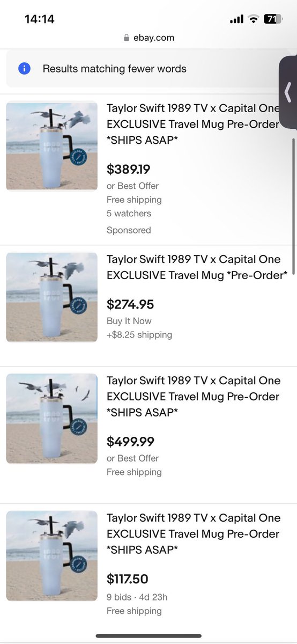This screenshot has height=644, width=297.
Task: Open the $274.95 travel mug thumbnail
Action: (x=51, y=297)
